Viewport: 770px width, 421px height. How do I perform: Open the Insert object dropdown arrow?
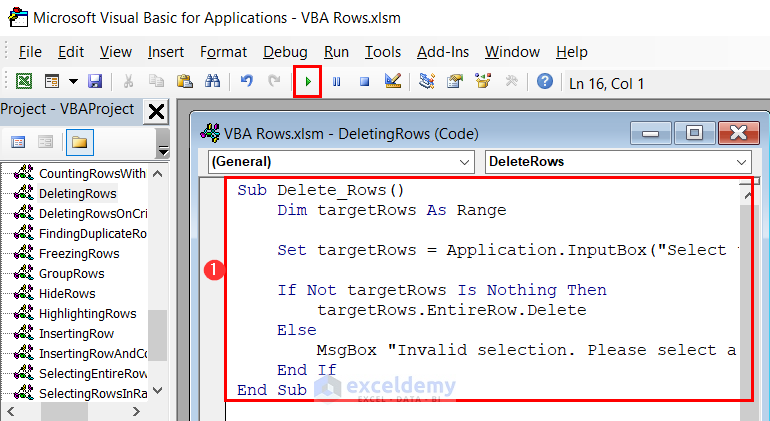tap(73, 81)
